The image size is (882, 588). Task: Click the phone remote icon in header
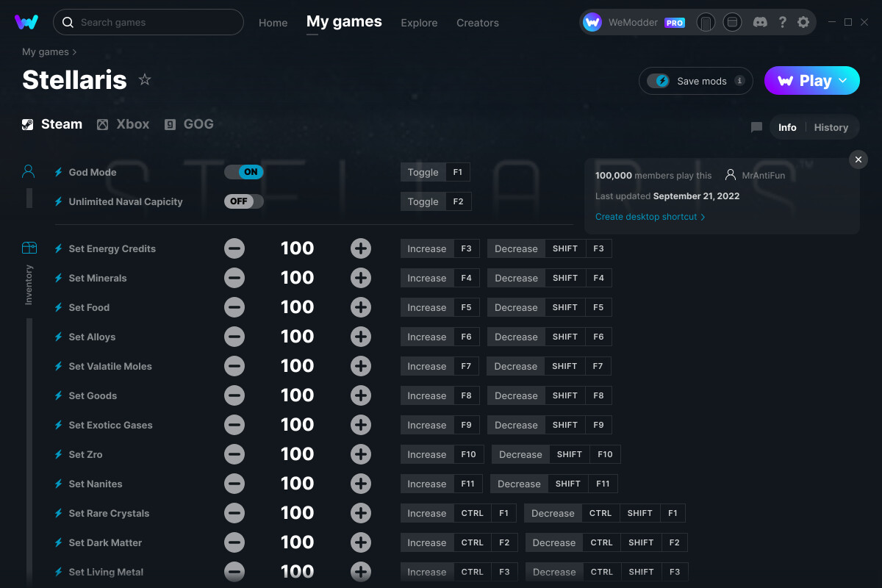click(706, 22)
